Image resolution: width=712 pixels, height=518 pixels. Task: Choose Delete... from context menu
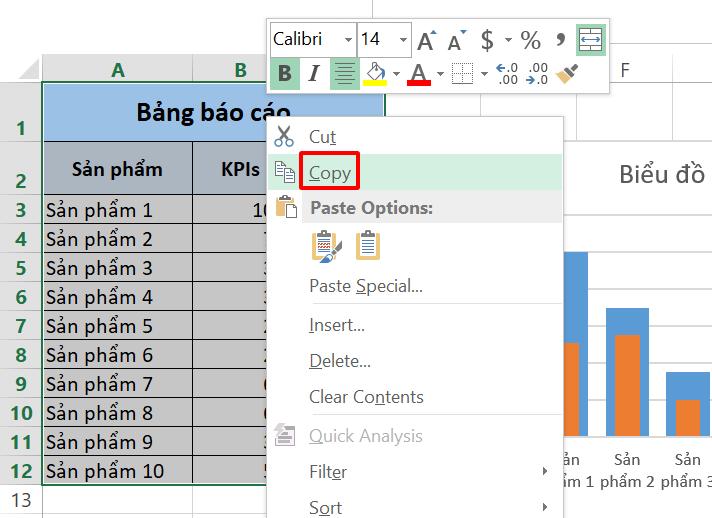pos(415,361)
